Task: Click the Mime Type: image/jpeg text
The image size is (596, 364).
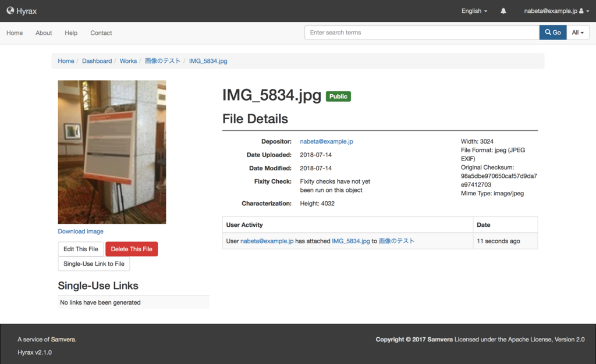Action: 492,194
